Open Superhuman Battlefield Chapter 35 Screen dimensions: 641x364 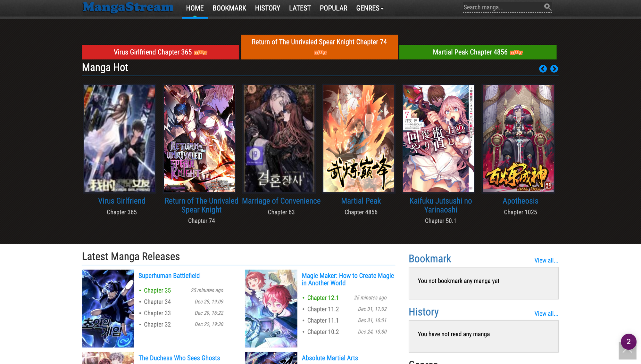pyautogui.click(x=157, y=290)
